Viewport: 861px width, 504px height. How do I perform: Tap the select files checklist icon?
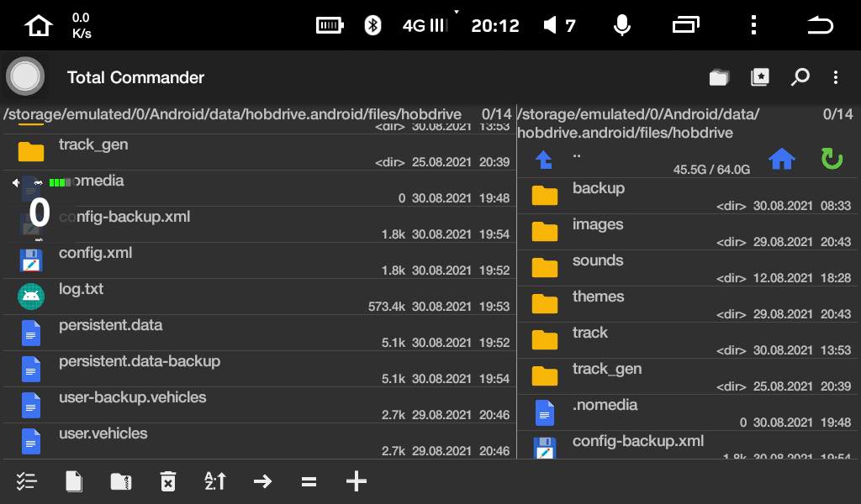[27, 481]
